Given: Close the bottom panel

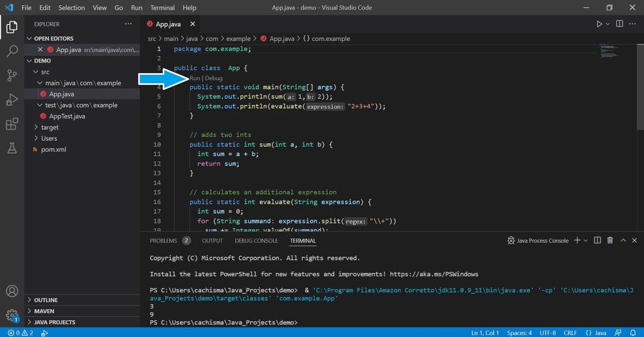Looking at the screenshot, I should point(634,241).
